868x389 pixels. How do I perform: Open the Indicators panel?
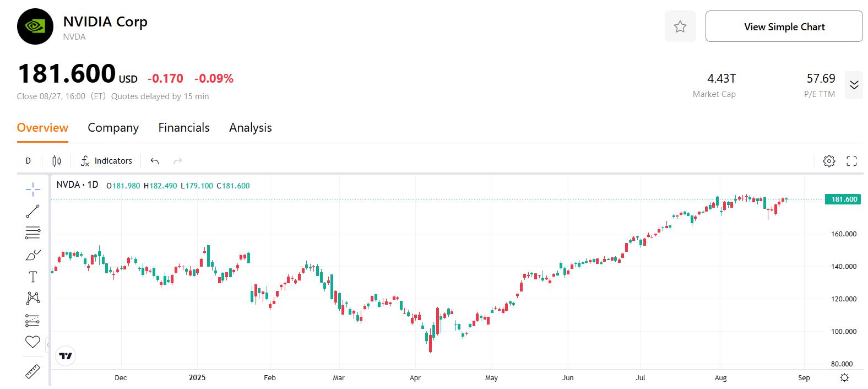pos(106,160)
